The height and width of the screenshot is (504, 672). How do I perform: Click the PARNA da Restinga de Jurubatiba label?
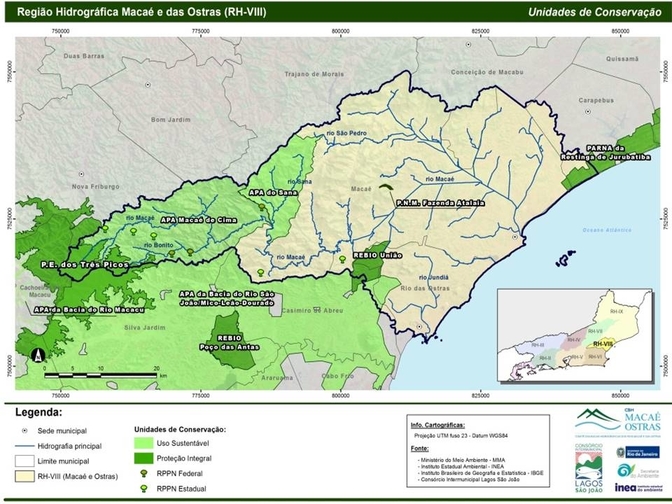tap(617, 153)
